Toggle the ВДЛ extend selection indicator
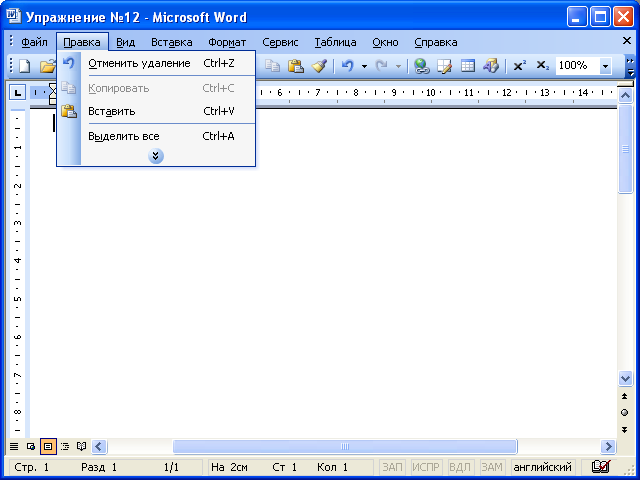Image resolution: width=640 pixels, height=480 pixels. tap(460, 467)
